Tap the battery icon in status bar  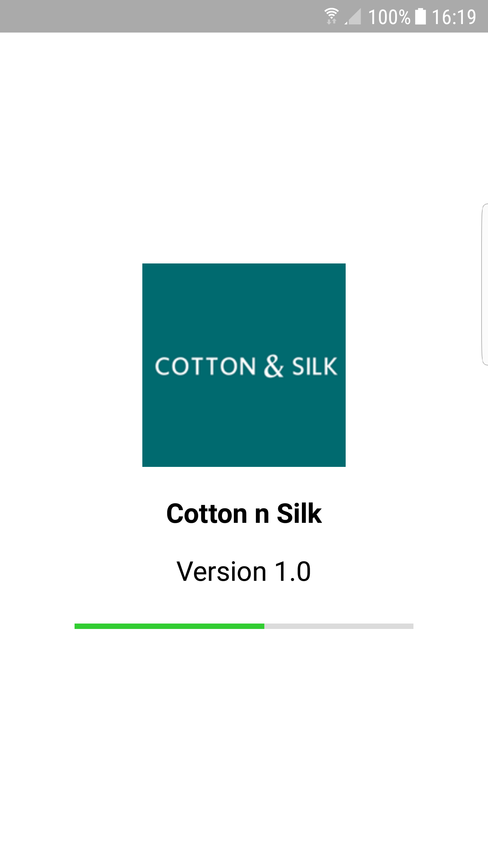point(421,16)
